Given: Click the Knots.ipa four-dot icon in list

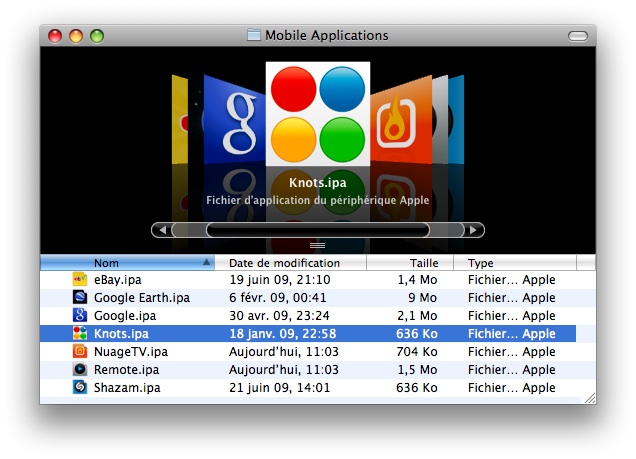Looking at the screenshot, I should pyautogui.click(x=80, y=333).
